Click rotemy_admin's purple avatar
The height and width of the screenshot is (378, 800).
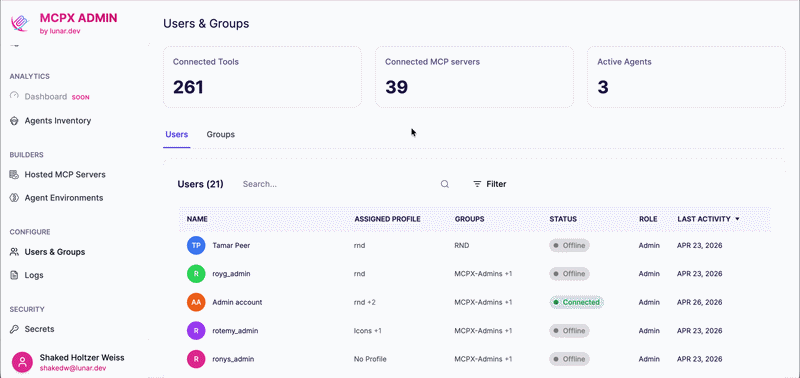(196, 331)
